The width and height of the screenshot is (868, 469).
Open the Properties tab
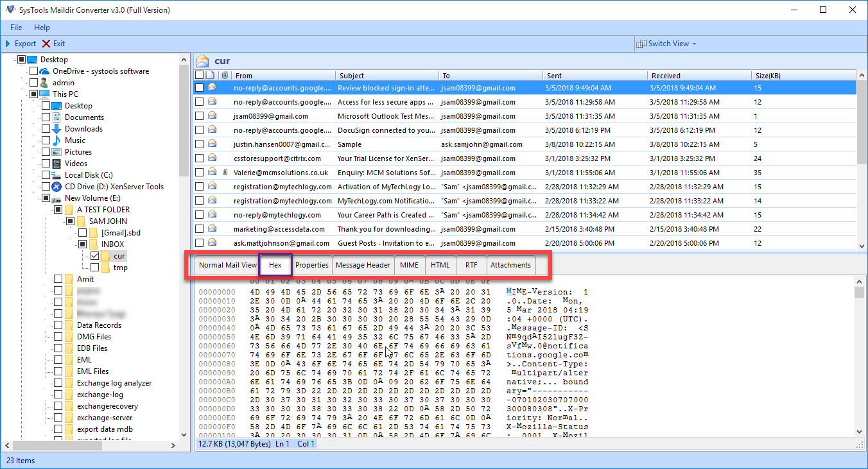[312, 265]
